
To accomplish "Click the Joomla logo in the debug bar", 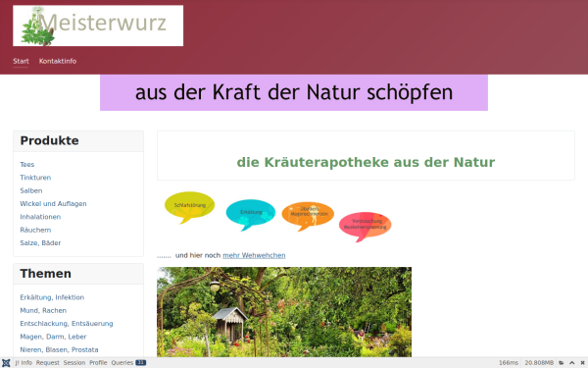I will pyautogui.click(x=6, y=363).
